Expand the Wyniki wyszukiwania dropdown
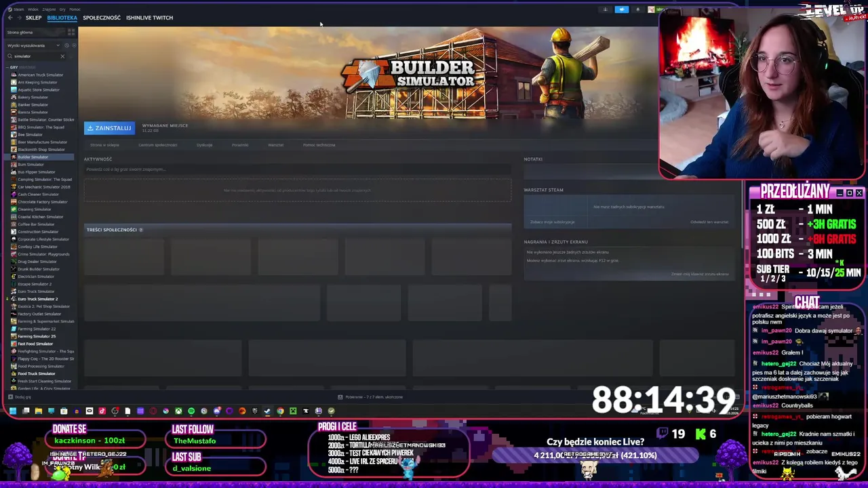868x488 pixels. point(58,45)
